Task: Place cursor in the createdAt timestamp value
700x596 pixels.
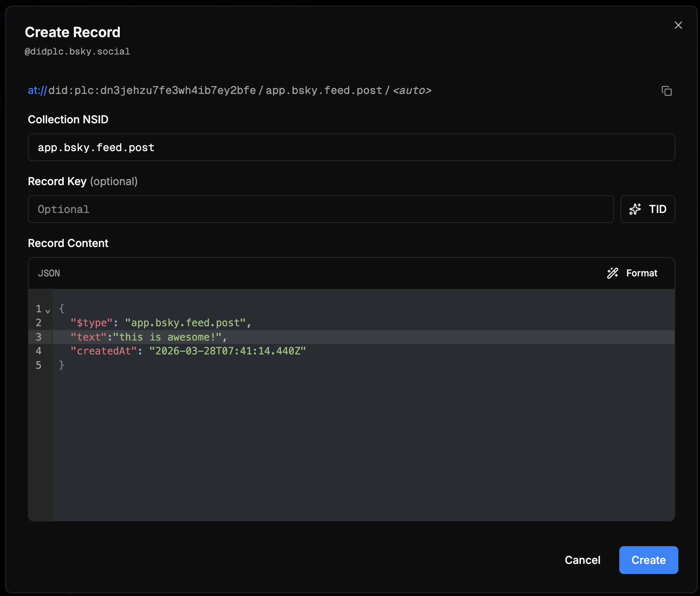Action: (227, 351)
